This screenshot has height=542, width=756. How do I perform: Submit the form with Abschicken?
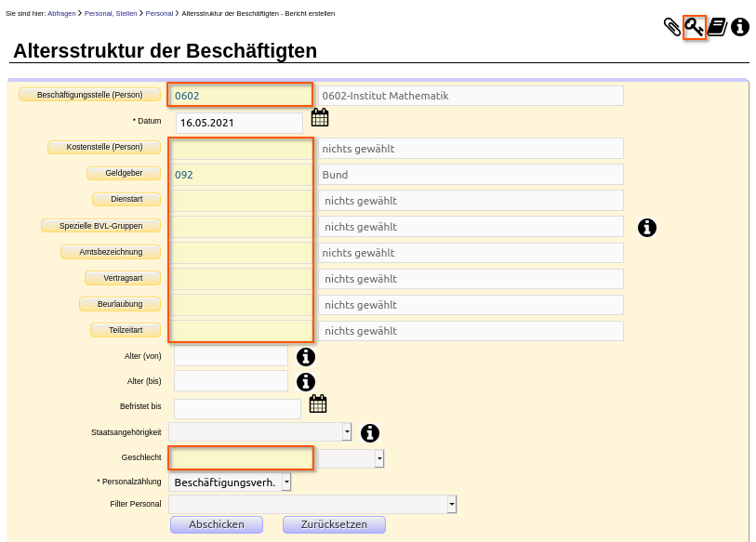point(217,524)
